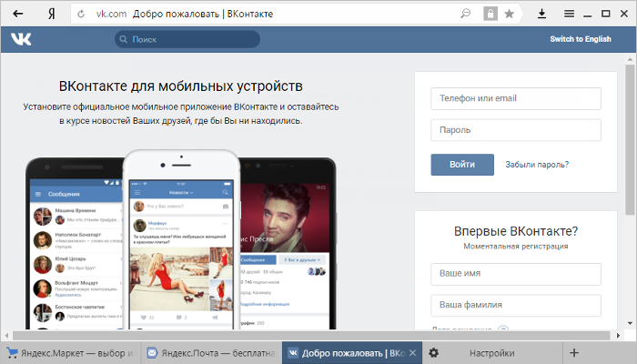Close the Добро пожаловать VK tab
Image resolution: width=637 pixels, height=364 pixels.
413,353
